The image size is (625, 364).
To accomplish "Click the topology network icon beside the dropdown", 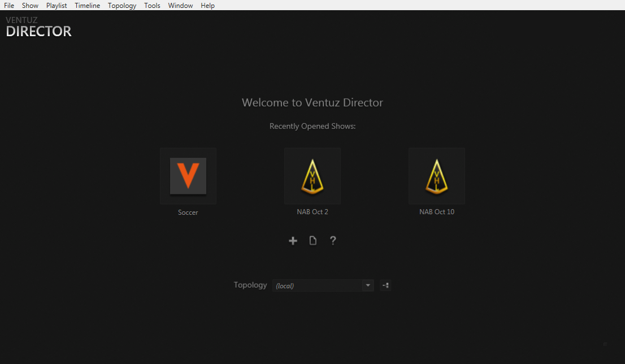I will 385,285.
